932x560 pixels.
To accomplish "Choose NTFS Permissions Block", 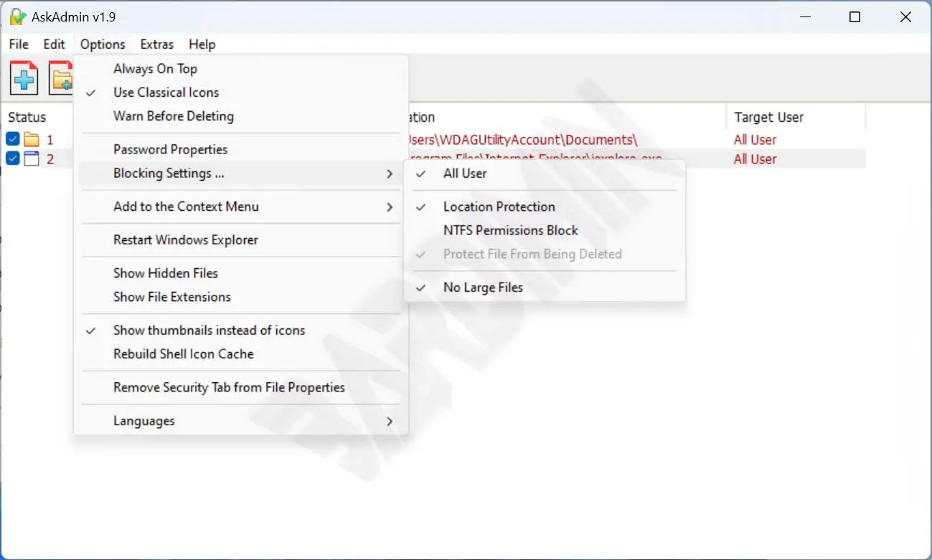I will click(510, 230).
